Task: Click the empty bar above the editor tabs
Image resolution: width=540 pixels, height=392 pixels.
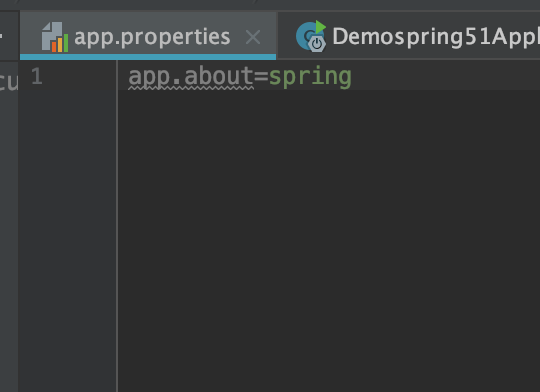Action: [270, 5]
